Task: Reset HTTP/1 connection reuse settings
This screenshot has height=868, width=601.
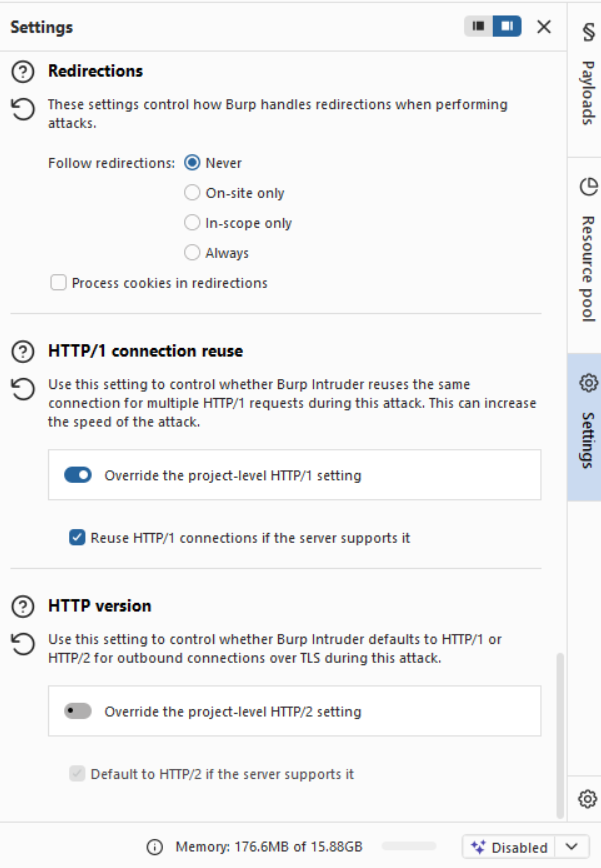Action: tap(23, 389)
